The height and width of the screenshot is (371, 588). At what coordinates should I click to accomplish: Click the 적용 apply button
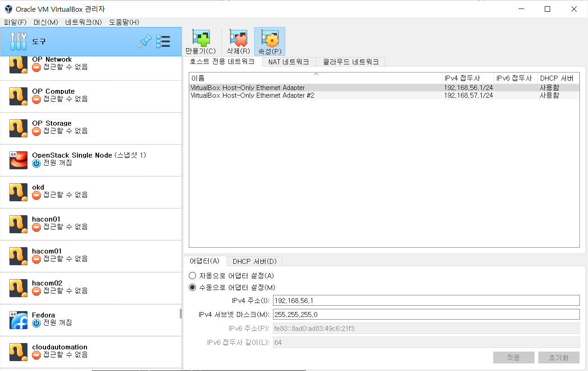[514, 357]
